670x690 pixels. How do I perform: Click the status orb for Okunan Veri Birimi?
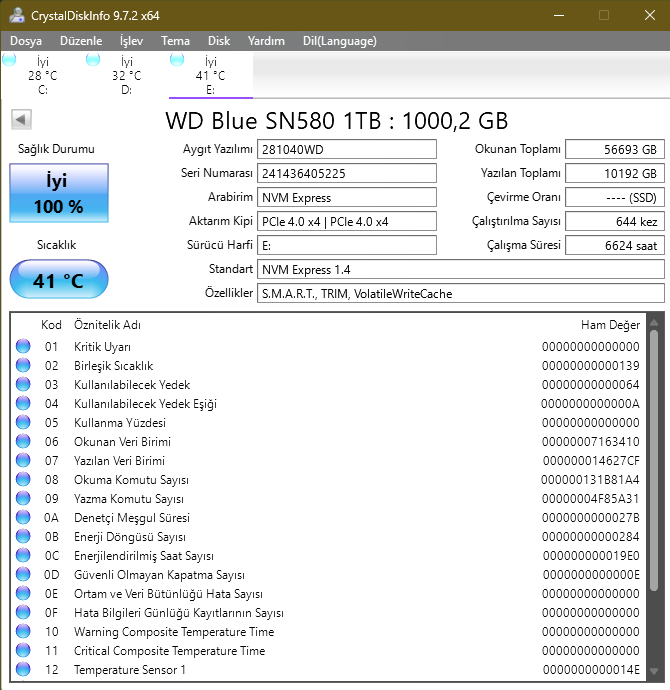[23, 441]
